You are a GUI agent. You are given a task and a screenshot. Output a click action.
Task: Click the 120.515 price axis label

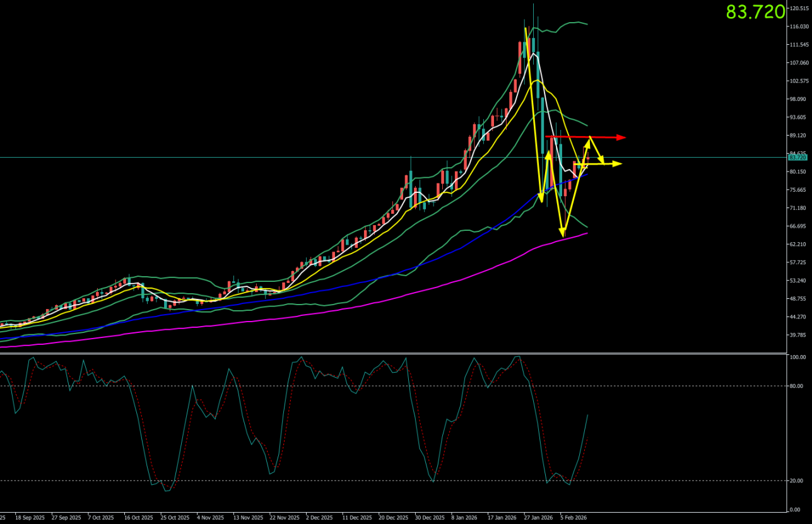(799, 8)
